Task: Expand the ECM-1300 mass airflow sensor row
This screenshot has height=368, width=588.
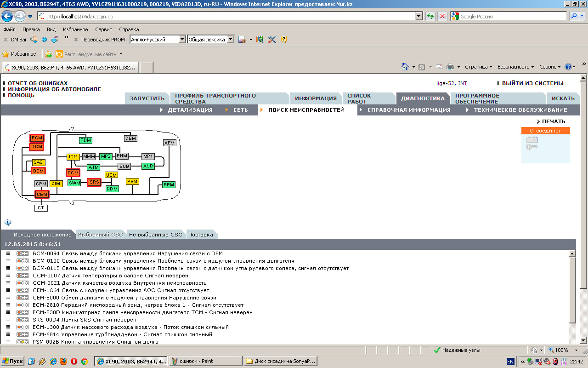Action: [8, 327]
